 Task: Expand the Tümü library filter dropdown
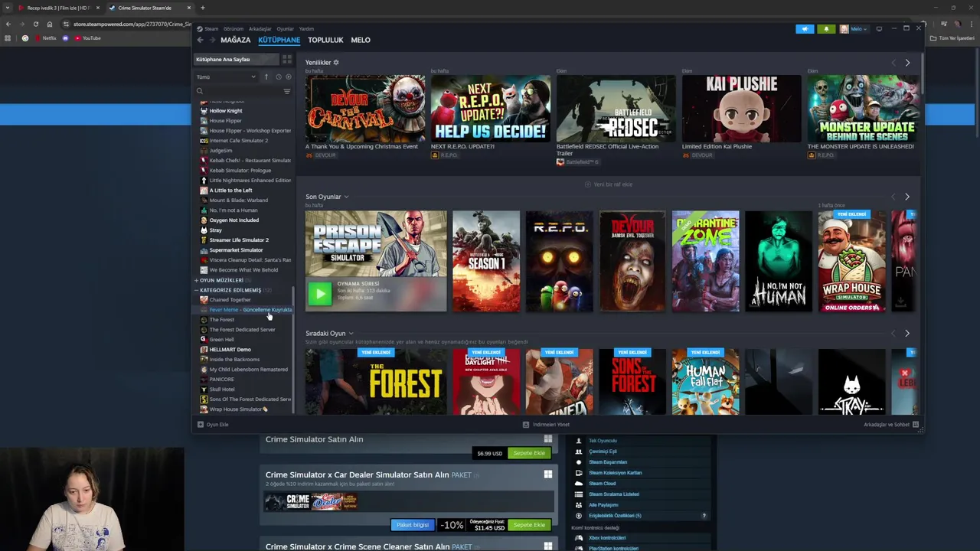227,77
